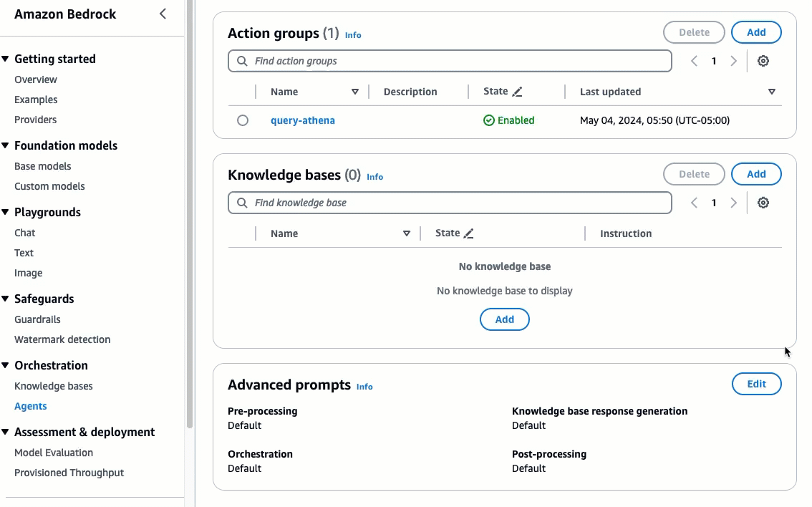812x507 pixels.
Task: Collapse the Assessment & deployment section
Action: 5,432
